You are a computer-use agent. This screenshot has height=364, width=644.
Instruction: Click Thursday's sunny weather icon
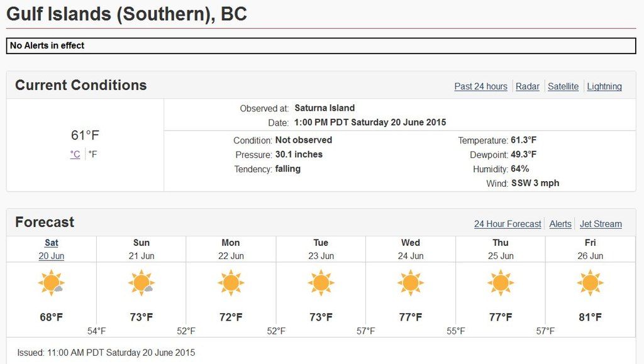click(501, 283)
